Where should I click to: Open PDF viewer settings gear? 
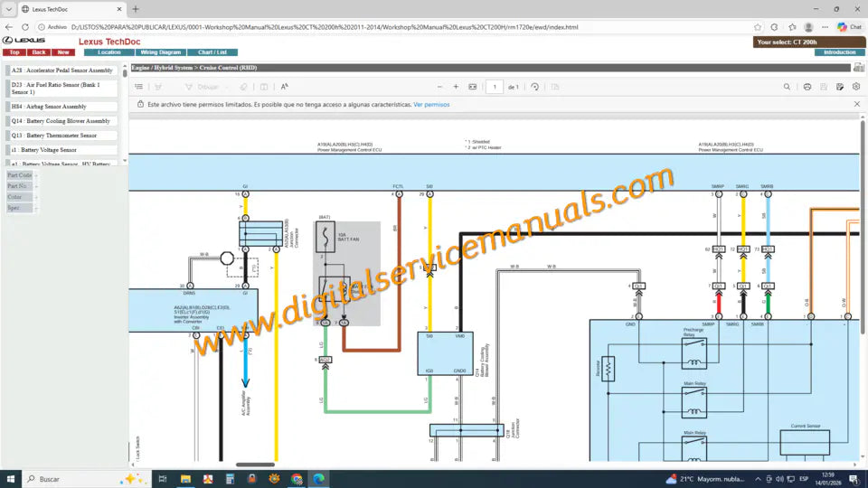click(856, 87)
